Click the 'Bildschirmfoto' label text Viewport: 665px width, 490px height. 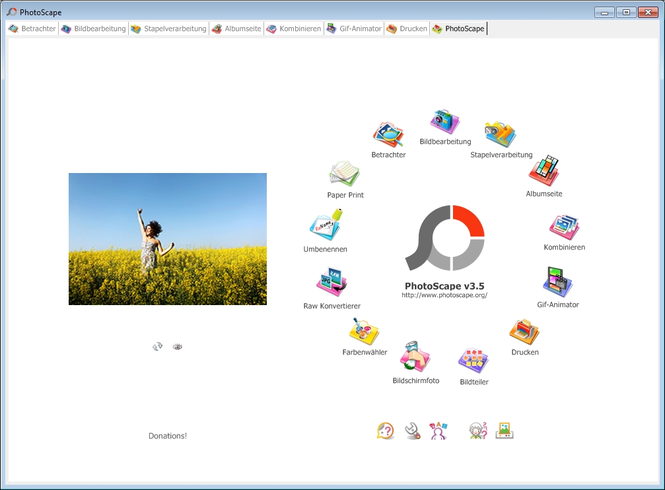pos(416,381)
